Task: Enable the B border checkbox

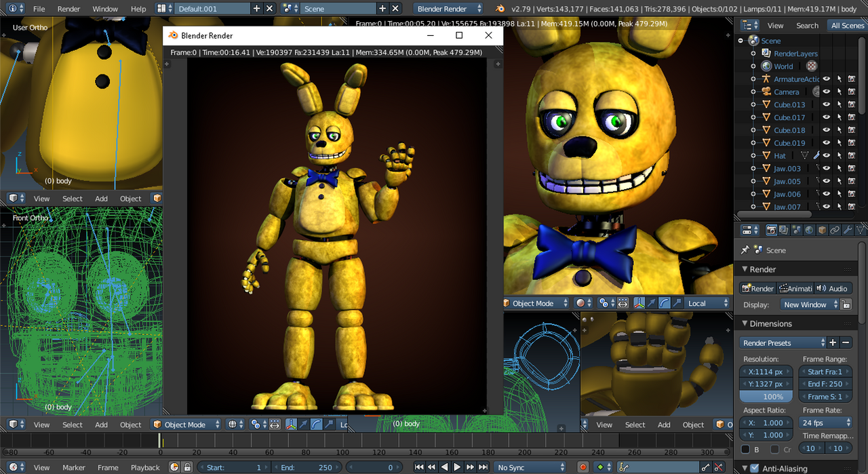Action: click(747, 449)
